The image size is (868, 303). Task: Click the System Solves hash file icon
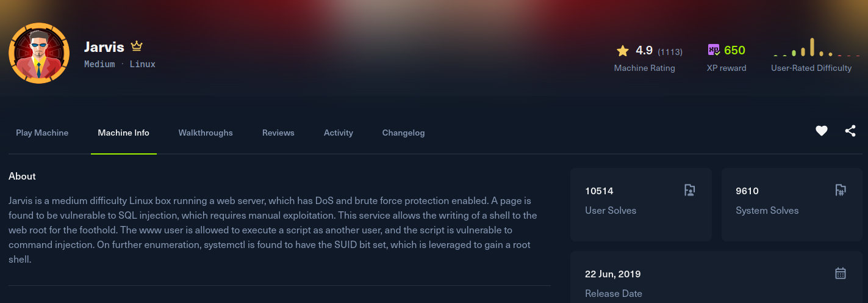[841, 190]
